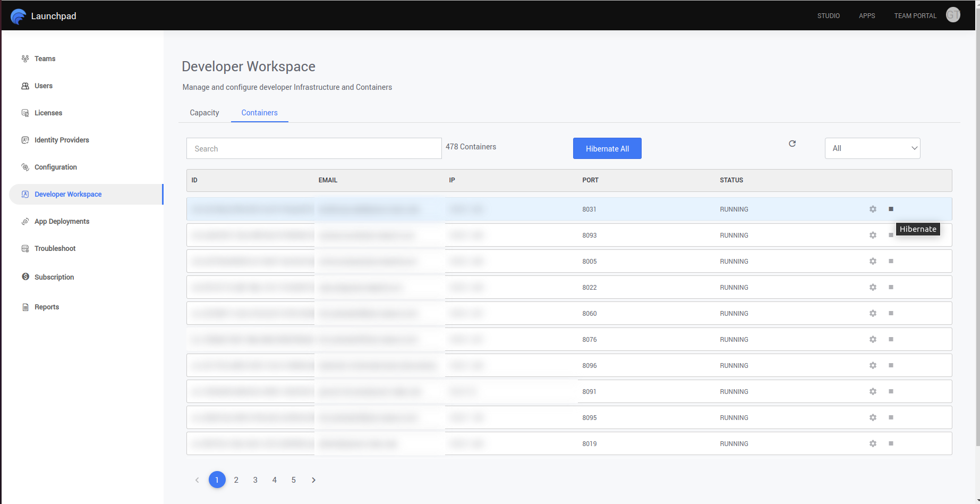Click stop icon for port 8005 container
Viewport: 980px width, 504px height.
tap(891, 262)
